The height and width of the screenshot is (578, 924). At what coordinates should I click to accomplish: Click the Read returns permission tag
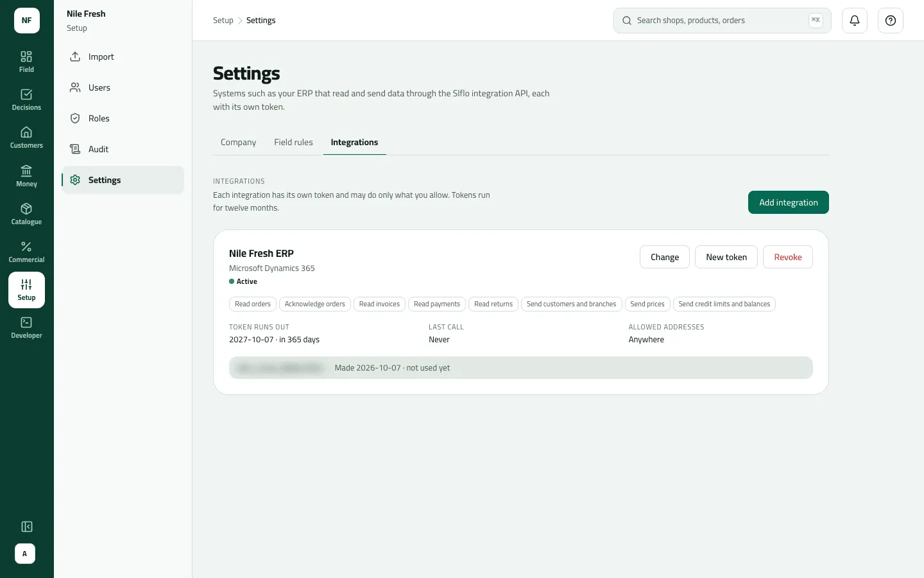coord(493,304)
